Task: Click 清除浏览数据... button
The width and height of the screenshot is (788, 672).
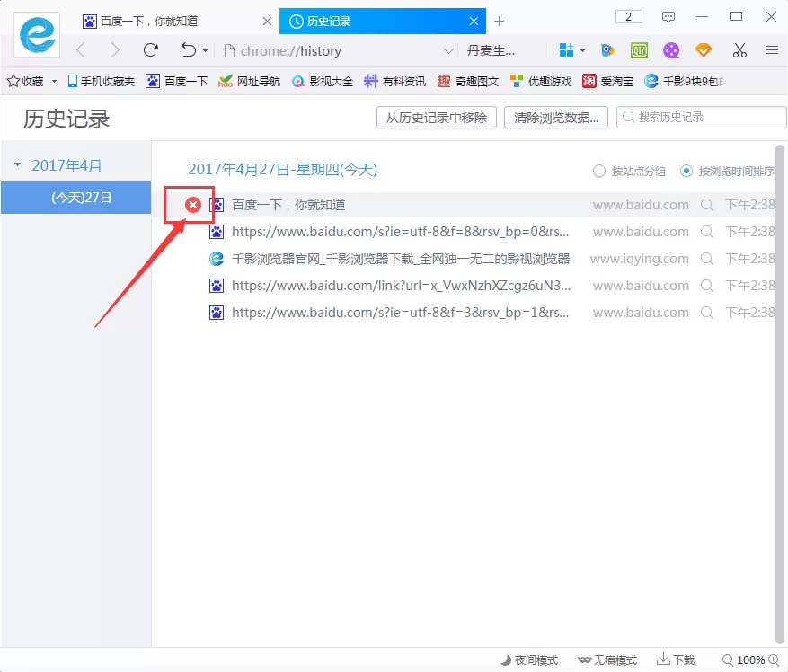Action: (556, 118)
